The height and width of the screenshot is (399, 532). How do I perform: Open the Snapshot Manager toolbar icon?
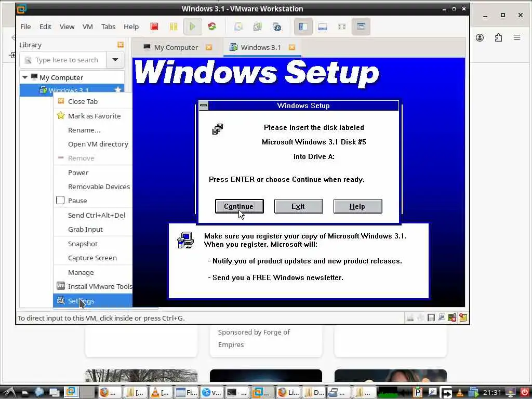277,26
